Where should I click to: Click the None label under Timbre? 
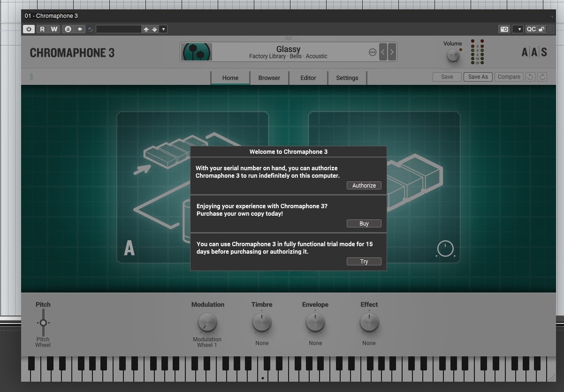(x=262, y=343)
